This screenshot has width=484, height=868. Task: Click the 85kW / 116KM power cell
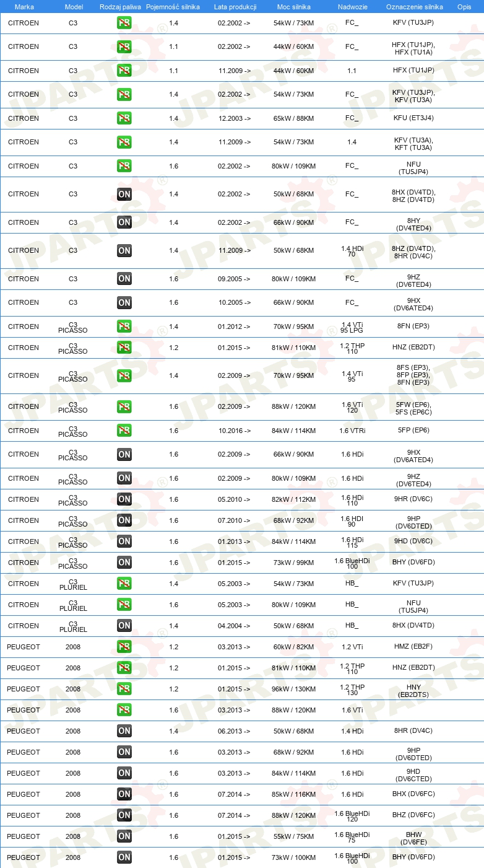(x=294, y=794)
